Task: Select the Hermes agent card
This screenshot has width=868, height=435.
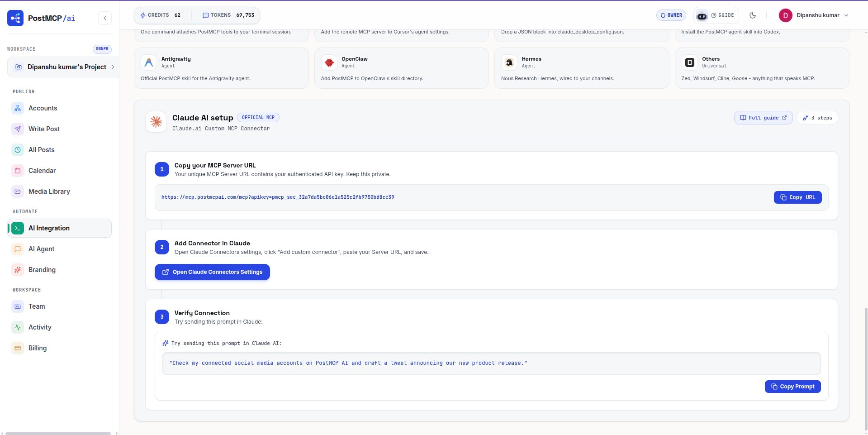Action: (x=582, y=68)
